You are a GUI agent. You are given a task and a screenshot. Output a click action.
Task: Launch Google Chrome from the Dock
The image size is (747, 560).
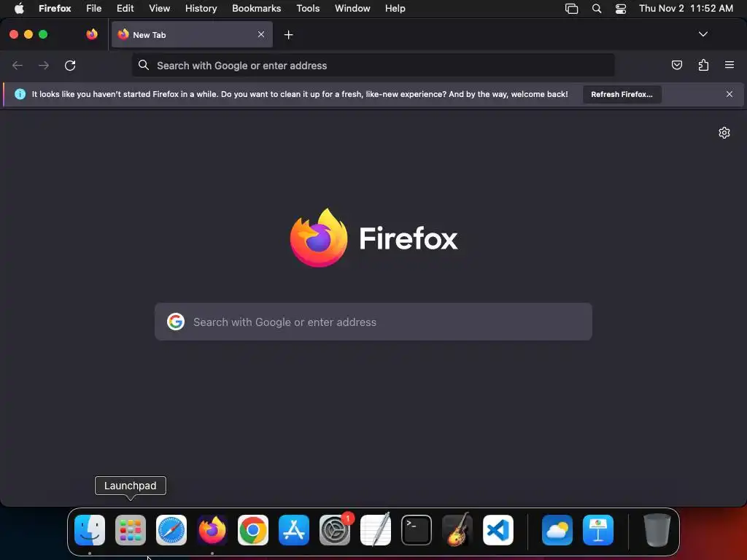(x=253, y=529)
